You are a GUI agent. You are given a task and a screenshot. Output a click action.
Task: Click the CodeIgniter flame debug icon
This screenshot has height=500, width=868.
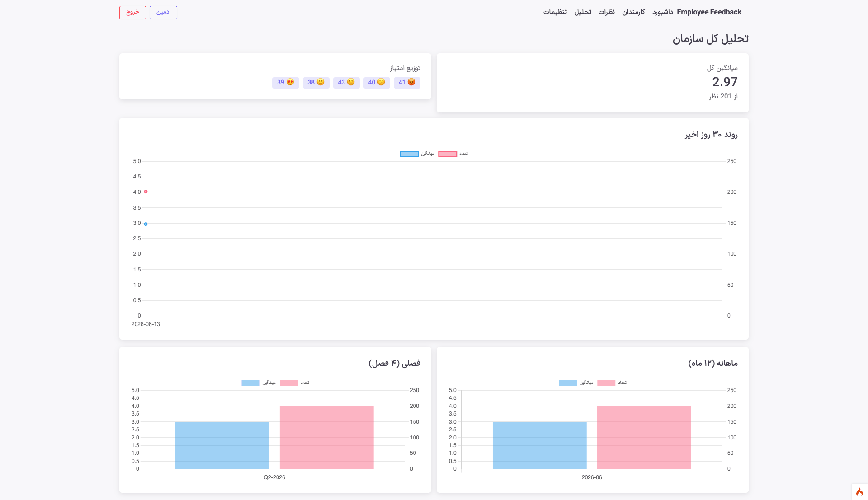[x=859, y=492]
